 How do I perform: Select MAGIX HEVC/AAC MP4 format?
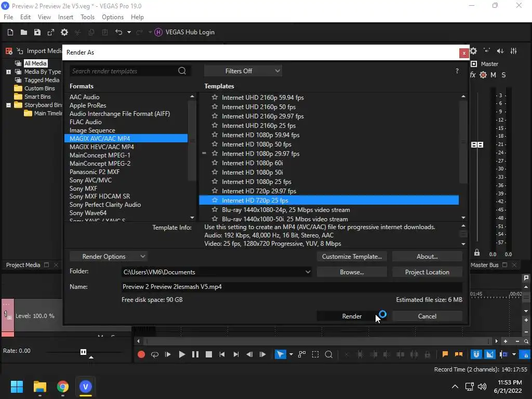click(102, 147)
